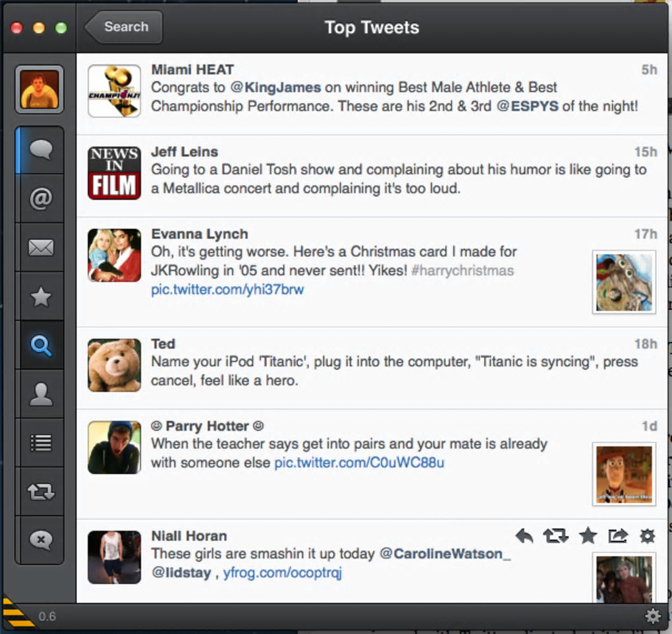Select Jeff Leins' Daniel Tosh tweet text
Screen dimensions: 672x634
(x=399, y=179)
